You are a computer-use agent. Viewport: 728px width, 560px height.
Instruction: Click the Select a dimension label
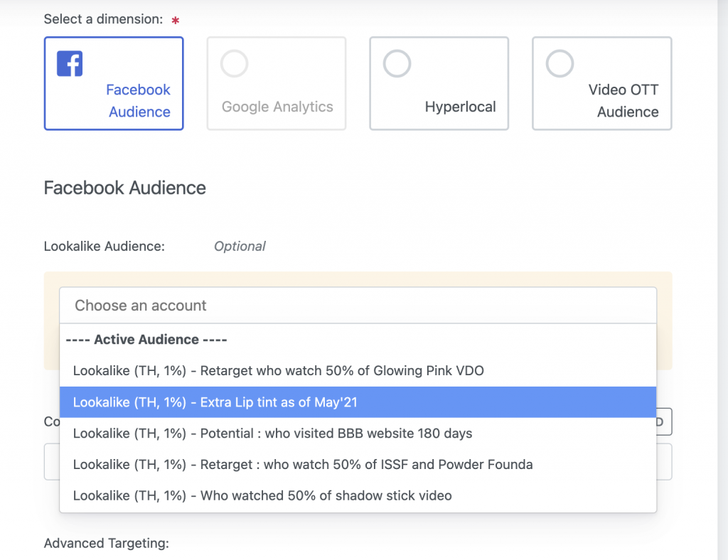point(104,19)
